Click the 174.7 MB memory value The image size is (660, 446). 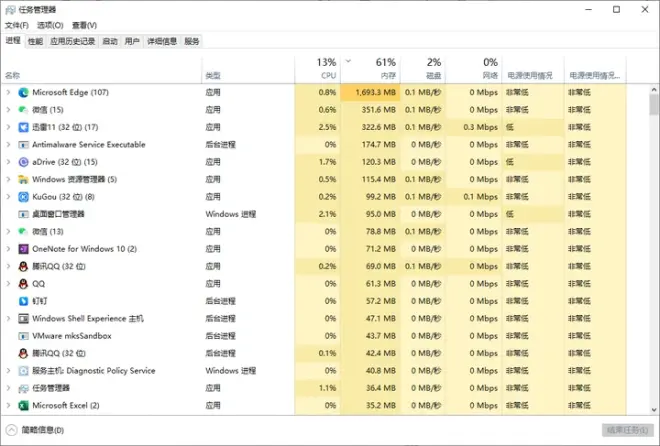378,145
